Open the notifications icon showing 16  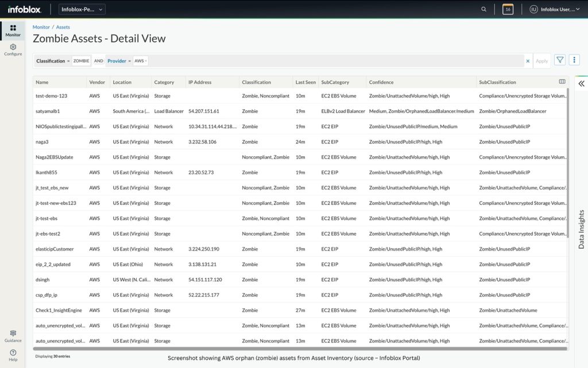tap(508, 9)
